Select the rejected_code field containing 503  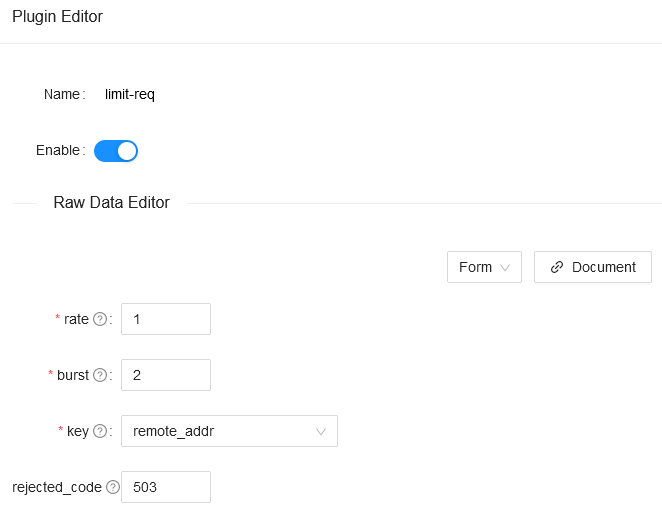166,488
